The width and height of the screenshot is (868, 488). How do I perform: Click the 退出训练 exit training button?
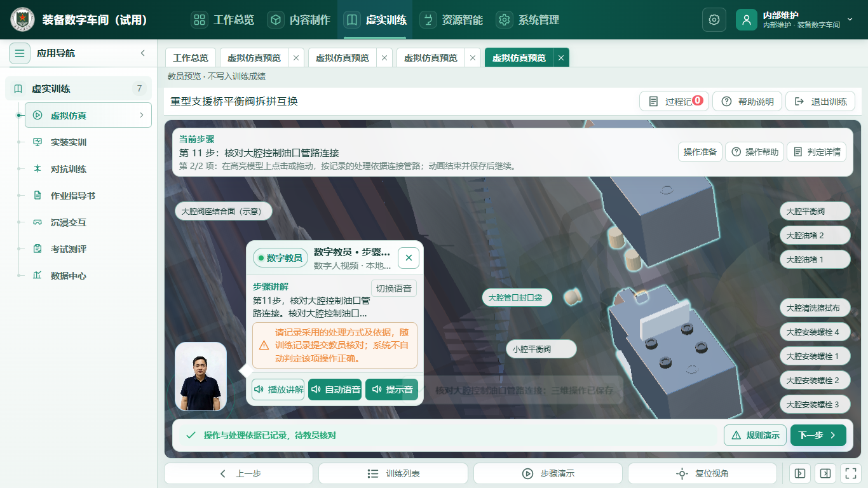point(820,102)
